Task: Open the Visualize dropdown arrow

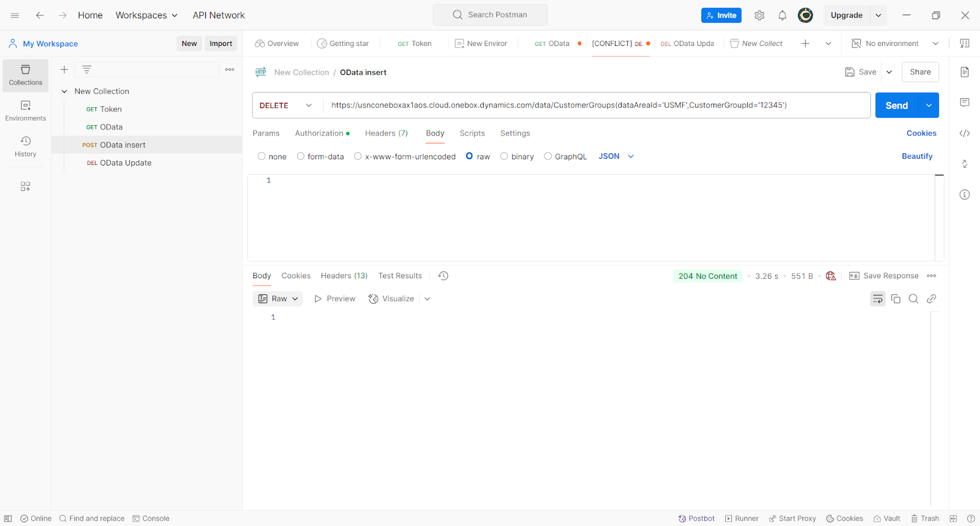Action: click(427, 299)
